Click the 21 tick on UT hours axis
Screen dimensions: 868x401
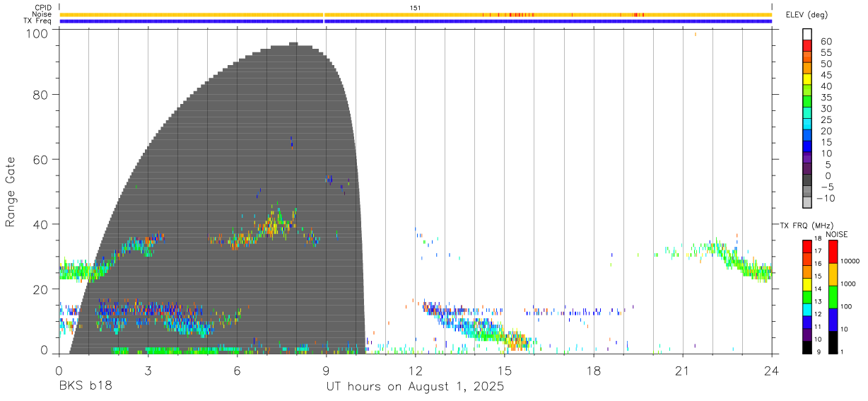coord(683,370)
